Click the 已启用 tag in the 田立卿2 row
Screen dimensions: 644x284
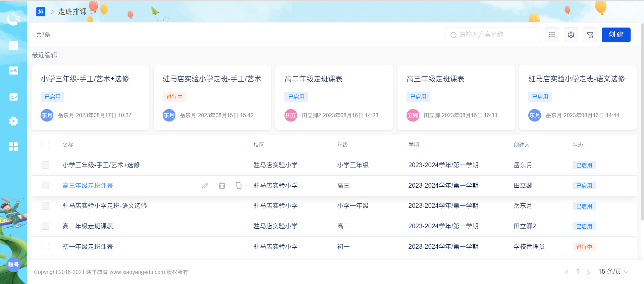pos(584,226)
